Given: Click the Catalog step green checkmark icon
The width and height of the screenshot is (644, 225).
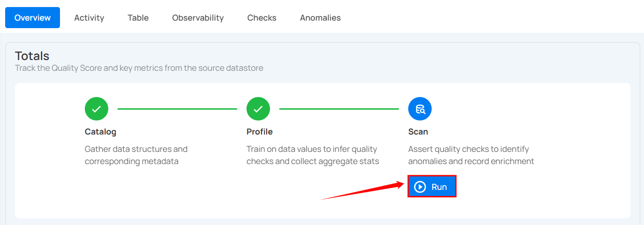Looking at the screenshot, I should [97, 109].
